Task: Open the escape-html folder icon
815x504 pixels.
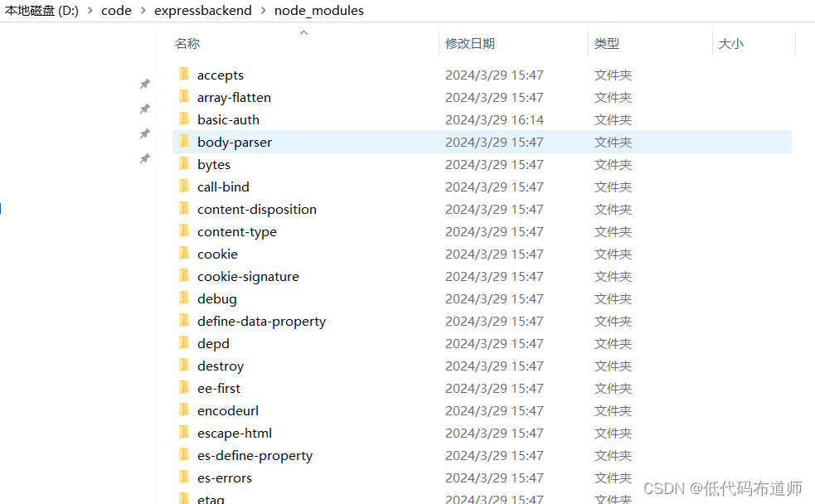Action: pos(184,433)
